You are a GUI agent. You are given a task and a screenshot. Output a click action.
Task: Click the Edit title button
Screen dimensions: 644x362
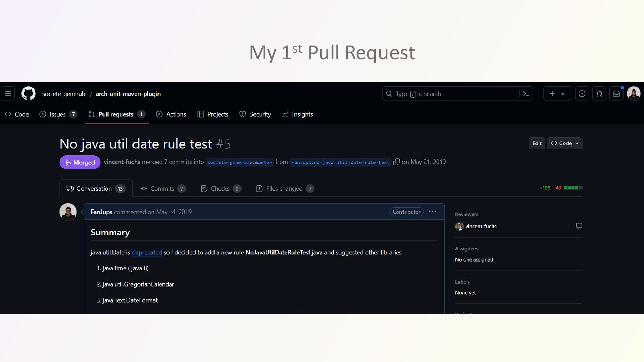[x=537, y=143]
